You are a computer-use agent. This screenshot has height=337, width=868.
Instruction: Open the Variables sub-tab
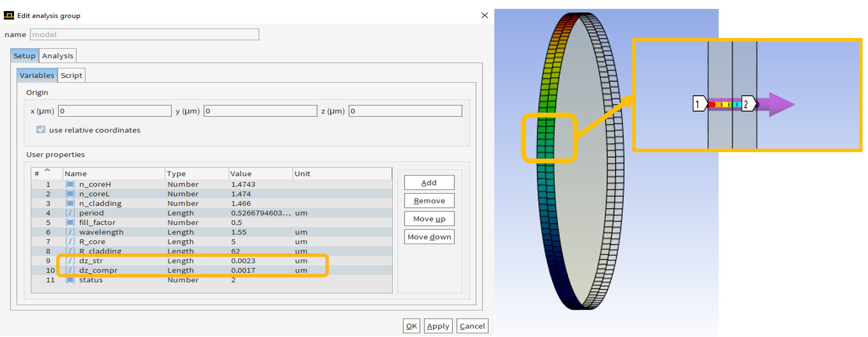37,75
